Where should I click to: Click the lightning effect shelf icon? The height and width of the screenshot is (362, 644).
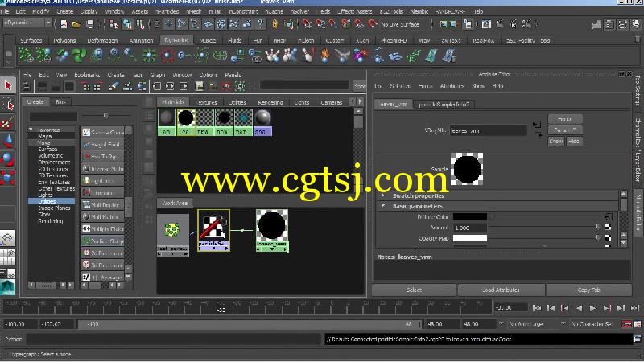coord(378,56)
